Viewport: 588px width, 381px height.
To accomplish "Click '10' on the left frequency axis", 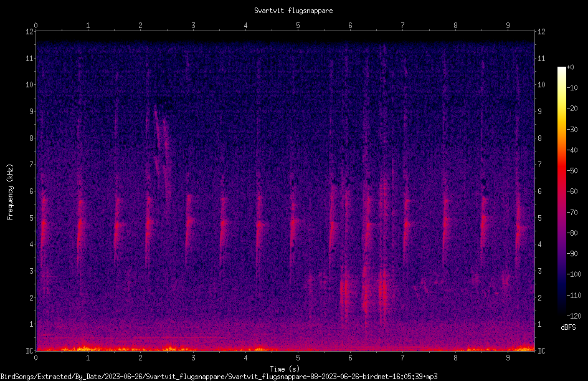I will (x=29, y=85).
